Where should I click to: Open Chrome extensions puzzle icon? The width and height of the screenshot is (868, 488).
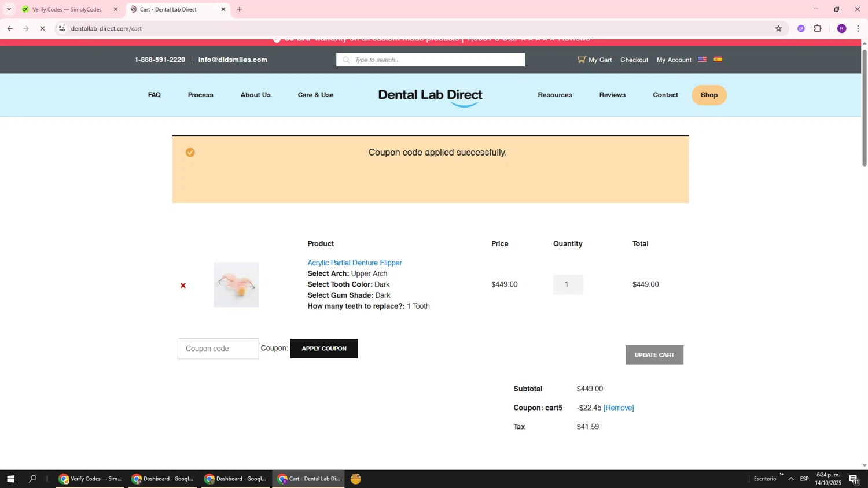[818, 28]
